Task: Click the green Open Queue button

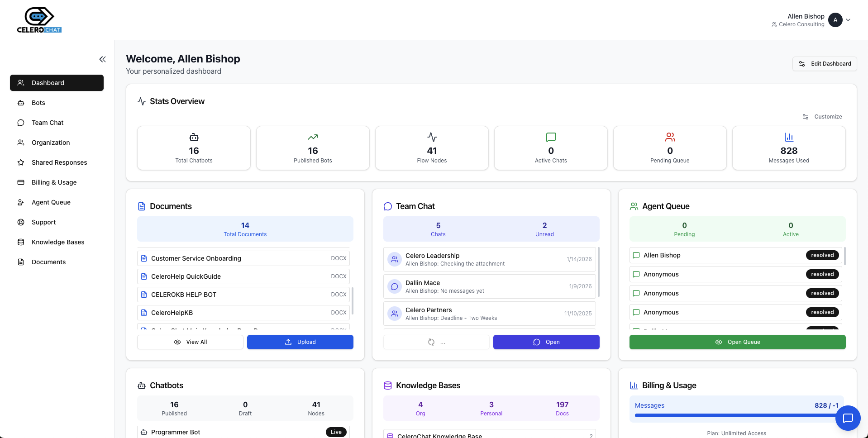Action: point(738,342)
